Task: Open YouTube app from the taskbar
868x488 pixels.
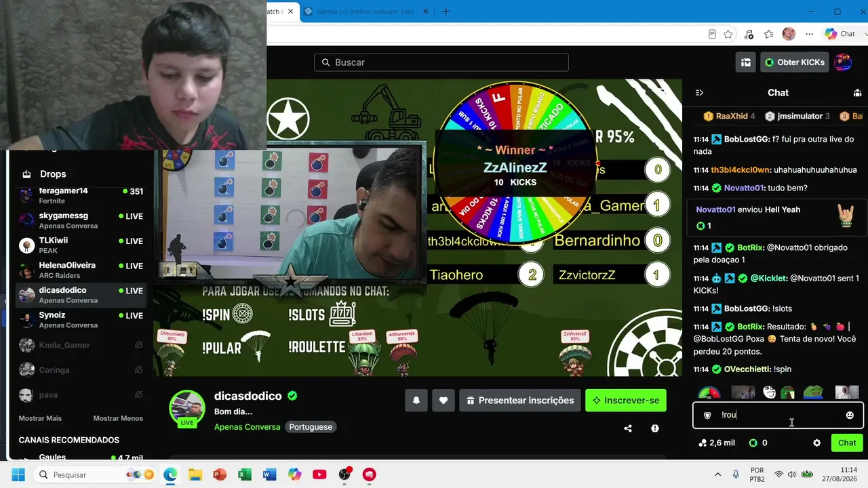Action: (319, 474)
